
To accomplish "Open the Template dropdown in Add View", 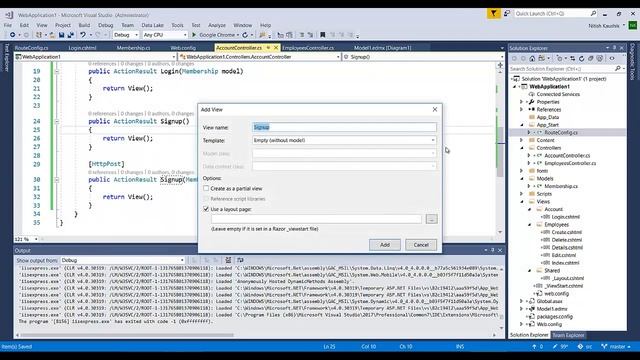I will pos(433,140).
